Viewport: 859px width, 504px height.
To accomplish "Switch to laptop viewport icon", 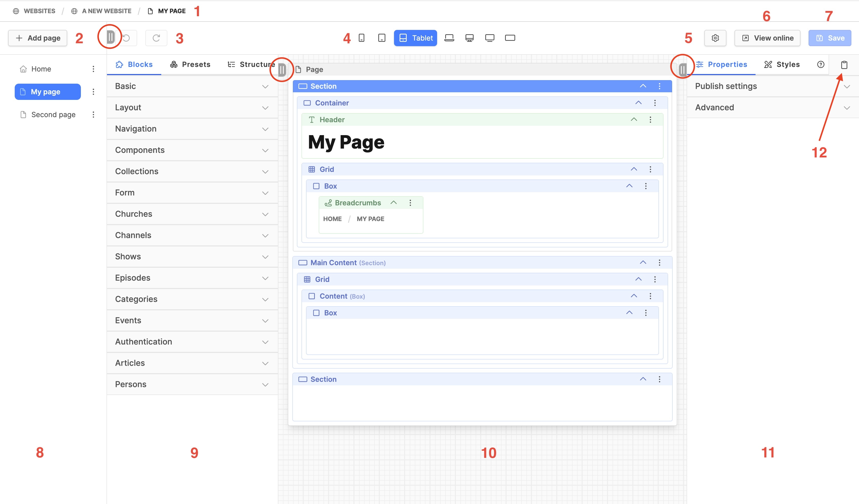I will [x=449, y=38].
